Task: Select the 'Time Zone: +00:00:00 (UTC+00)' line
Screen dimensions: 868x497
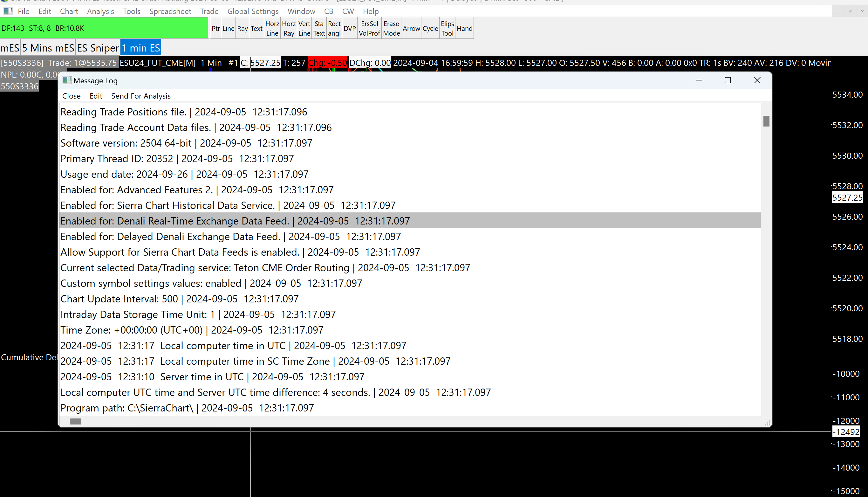Action: click(410, 330)
